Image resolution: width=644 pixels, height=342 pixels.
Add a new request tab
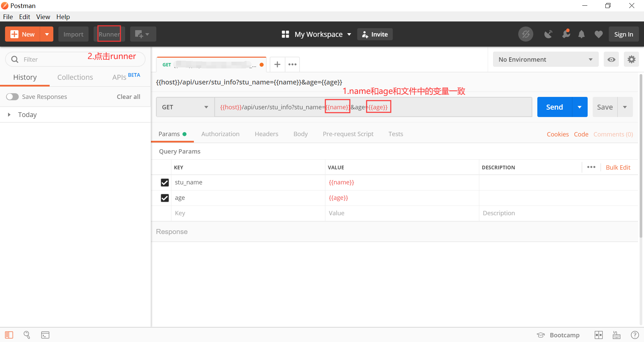point(277,64)
